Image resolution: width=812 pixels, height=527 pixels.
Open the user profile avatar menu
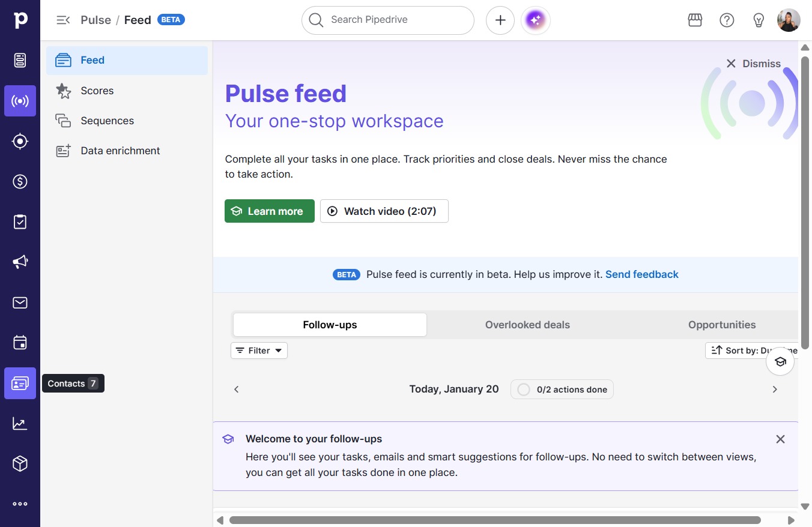coord(789,20)
